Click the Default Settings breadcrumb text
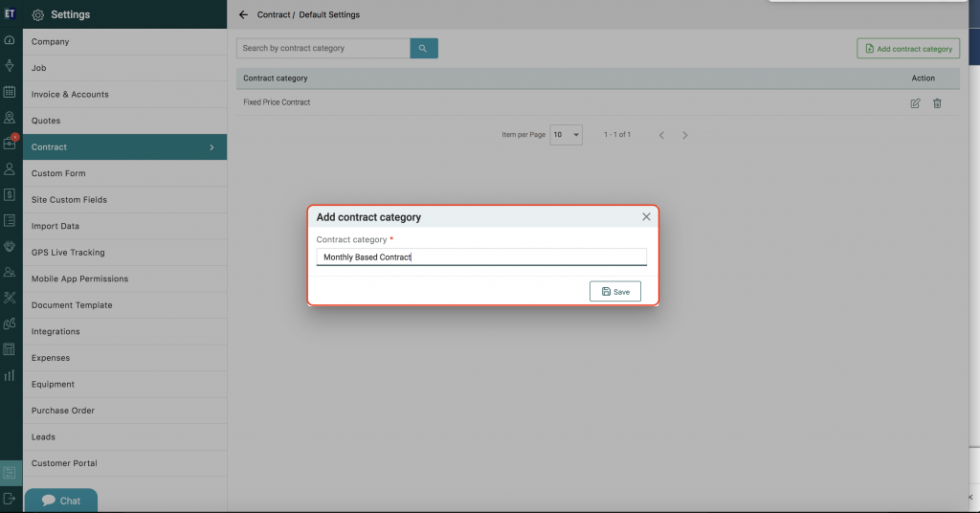 [329, 14]
